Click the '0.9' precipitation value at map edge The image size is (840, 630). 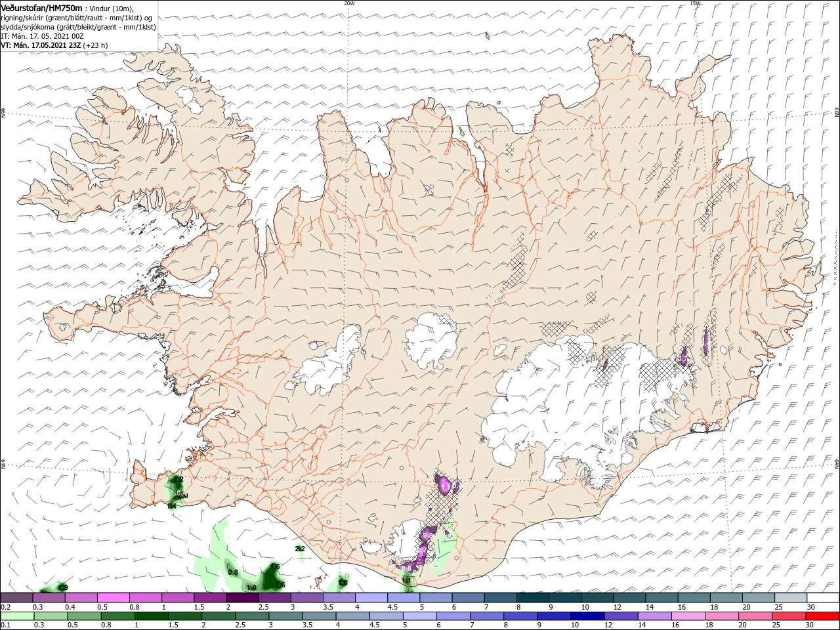63,587
